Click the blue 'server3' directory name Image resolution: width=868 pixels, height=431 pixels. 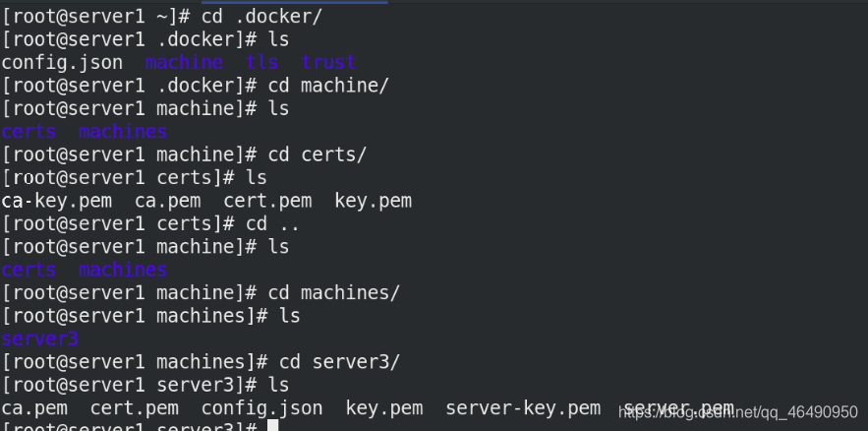pos(40,339)
